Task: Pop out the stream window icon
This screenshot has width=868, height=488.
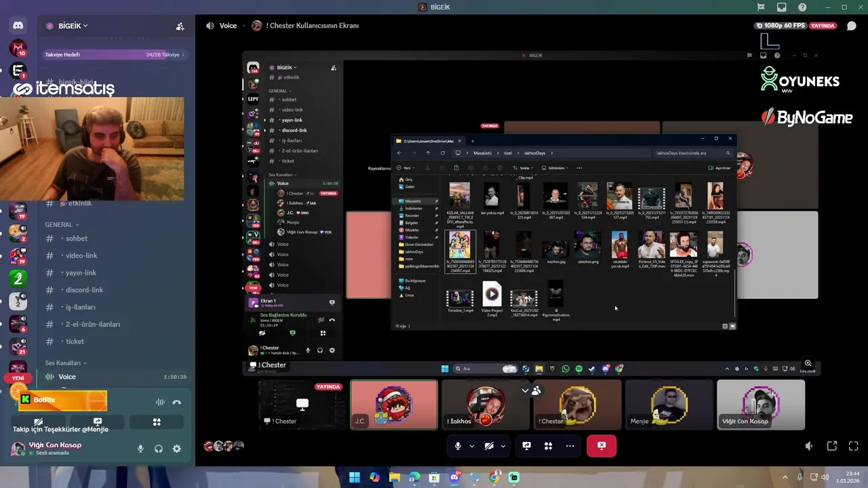Action: click(x=831, y=446)
